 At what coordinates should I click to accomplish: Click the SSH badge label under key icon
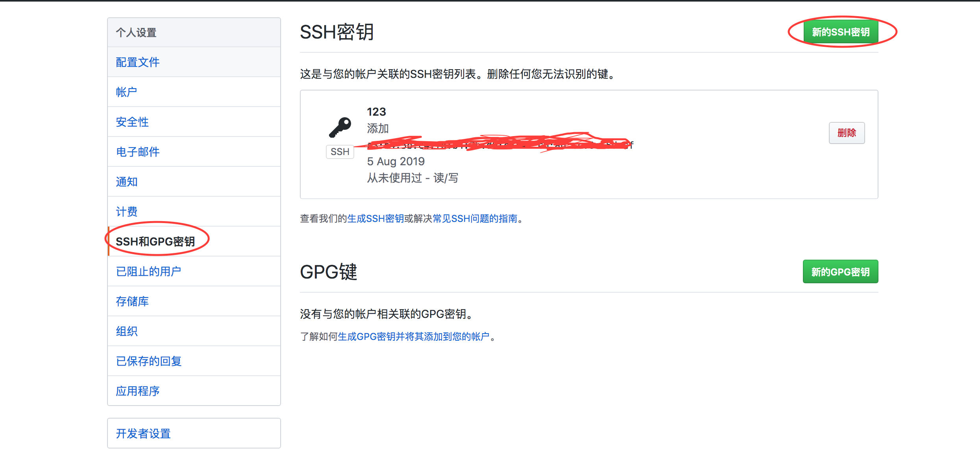pyautogui.click(x=340, y=152)
